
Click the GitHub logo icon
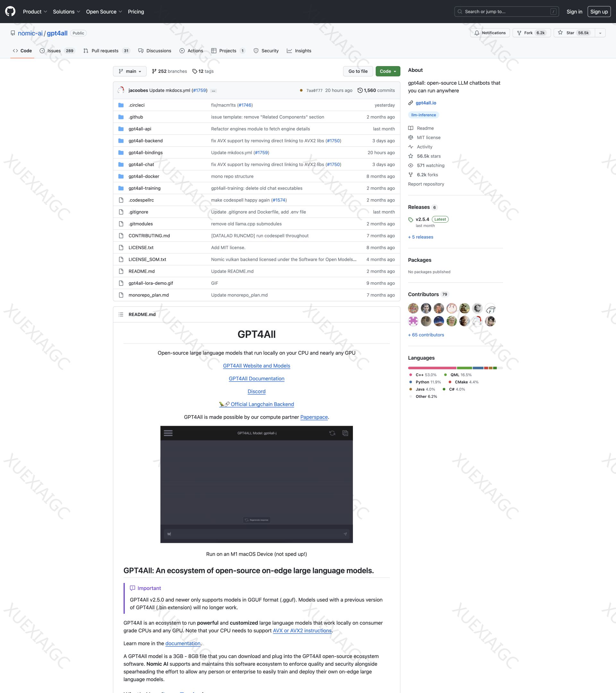(x=10, y=12)
